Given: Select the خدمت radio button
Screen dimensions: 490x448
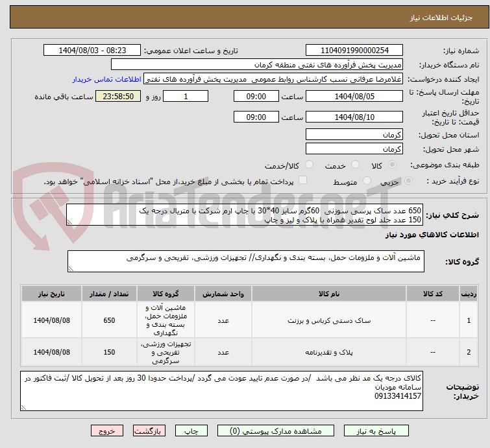Looking at the screenshot, I should point(355,165).
